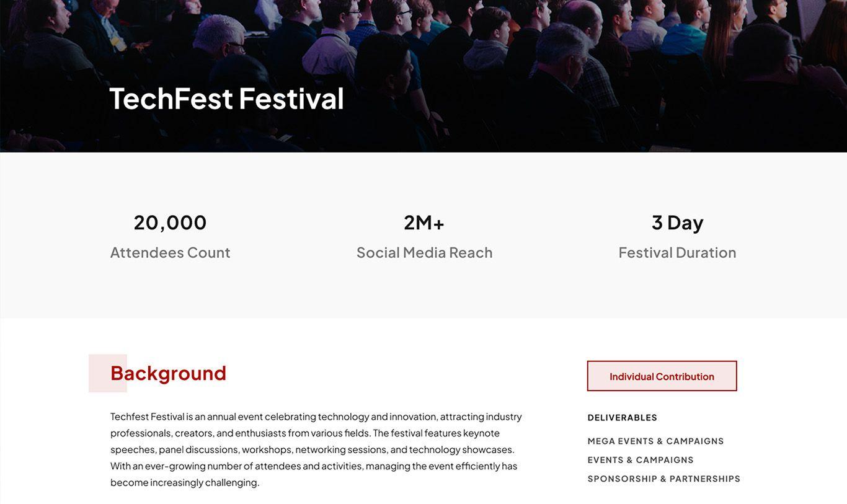Click the line starting 'Techfest Festival is an annual'
Screen dimensions: 847x504
(x=316, y=417)
